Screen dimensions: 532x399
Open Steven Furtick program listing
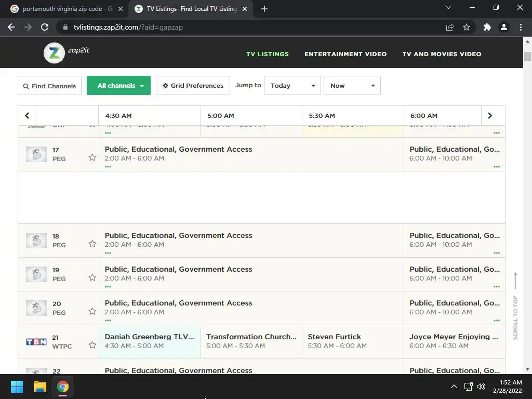click(x=353, y=341)
